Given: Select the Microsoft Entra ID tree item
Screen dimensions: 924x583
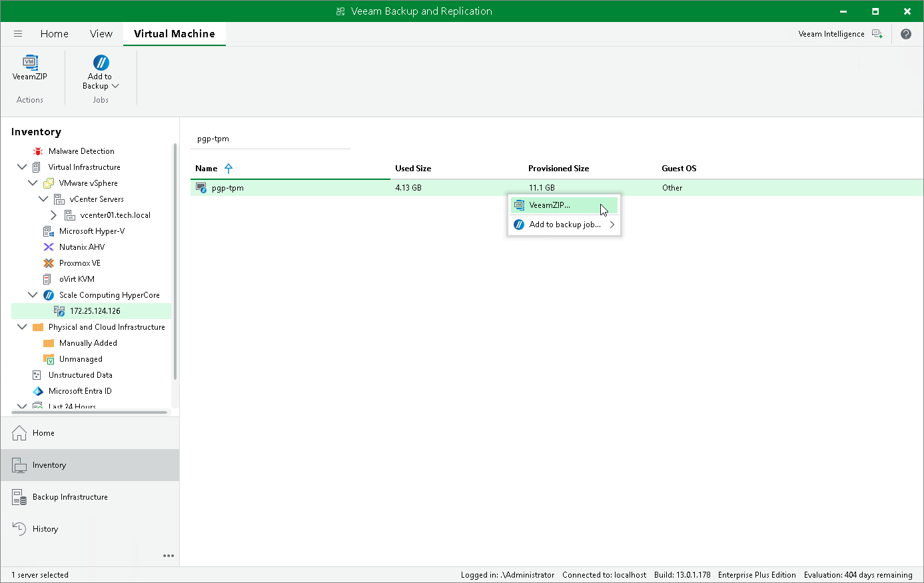Looking at the screenshot, I should pos(80,391).
